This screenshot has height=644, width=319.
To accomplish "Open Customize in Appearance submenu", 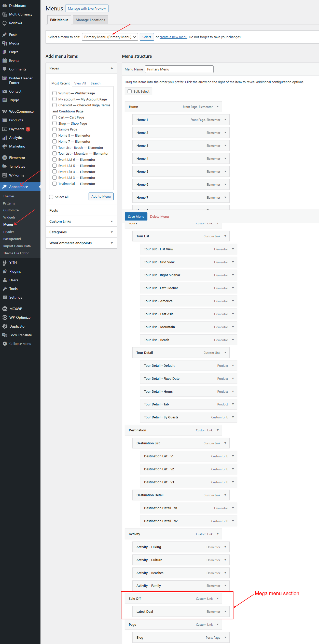I will tap(11, 210).
